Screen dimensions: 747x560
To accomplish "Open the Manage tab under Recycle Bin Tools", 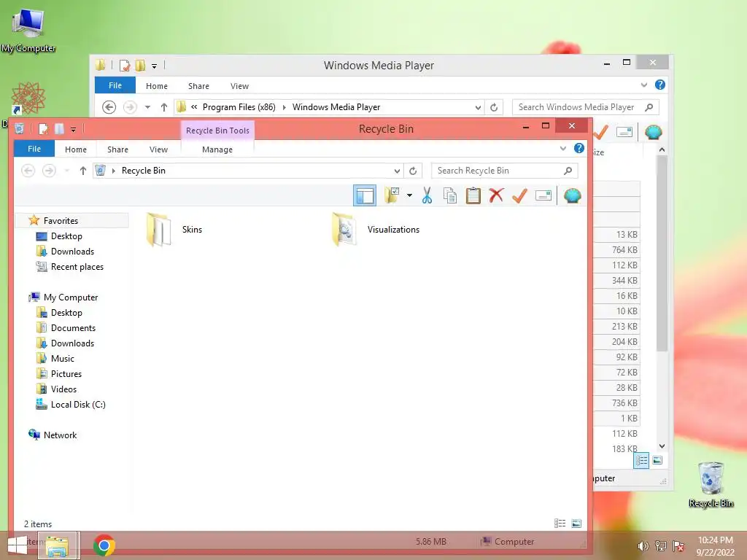I will tap(217, 149).
